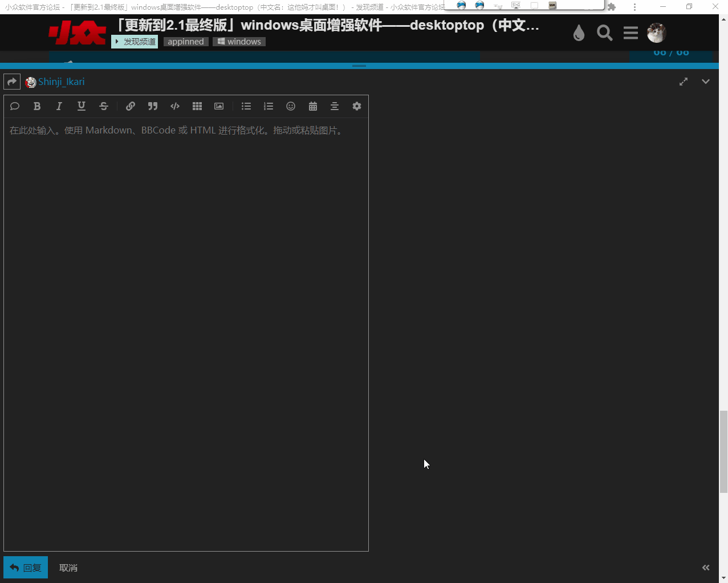Toggle the preview pane with double arrows

click(x=706, y=568)
